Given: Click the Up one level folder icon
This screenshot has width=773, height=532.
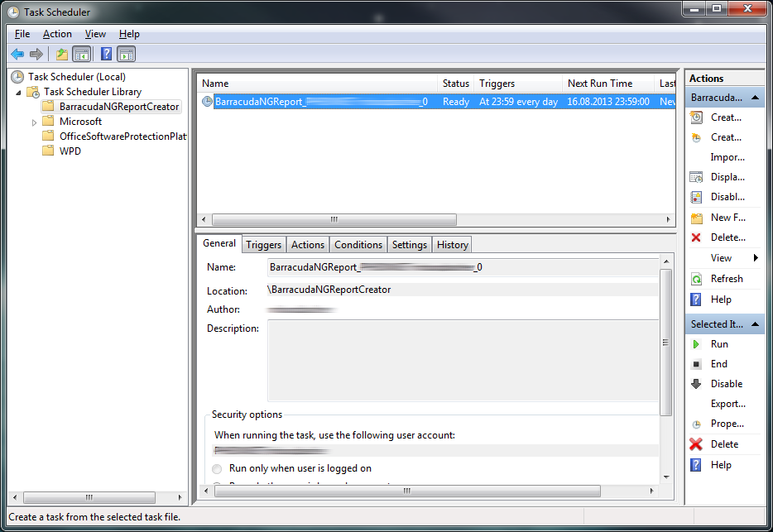Looking at the screenshot, I should coord(61,55).
